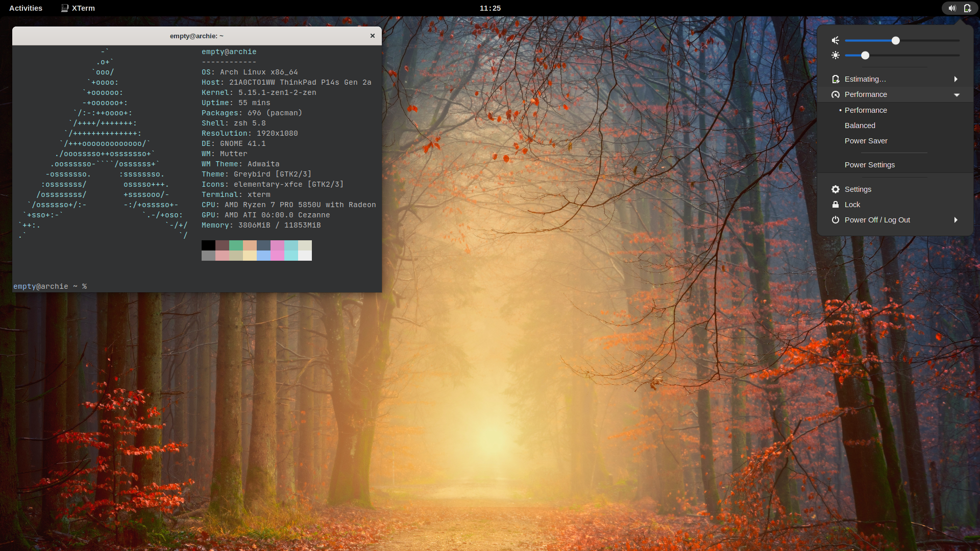This screenshot has height=551, width=980.
Task: Lock the screen from system menu
Action: [895, 205]
